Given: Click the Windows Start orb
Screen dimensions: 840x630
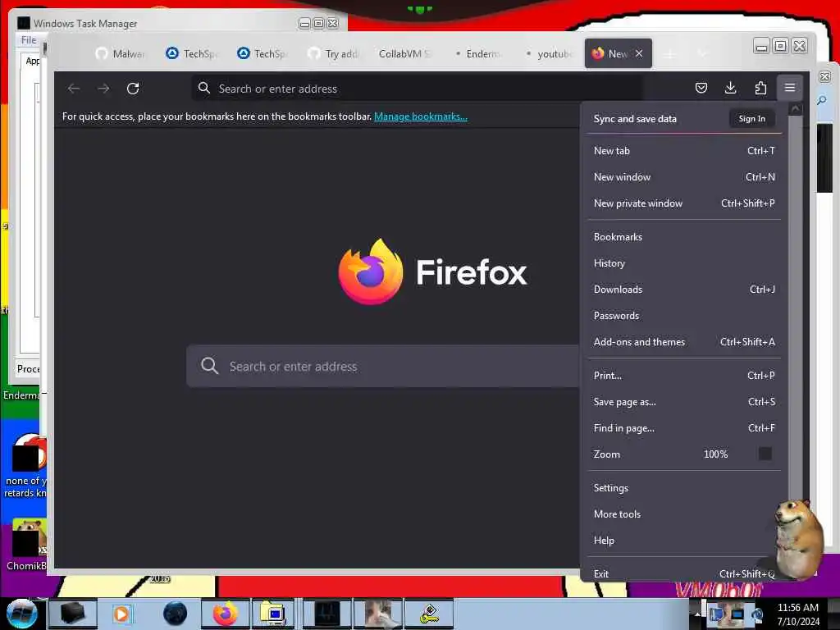Looking at the screenshot, I should coord(21,614).
